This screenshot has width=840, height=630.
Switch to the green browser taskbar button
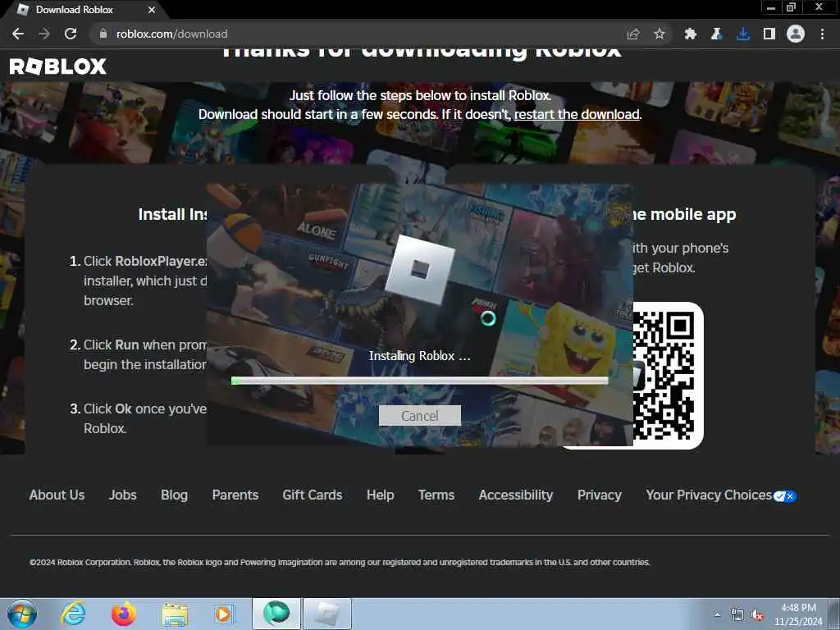point(276,614)
